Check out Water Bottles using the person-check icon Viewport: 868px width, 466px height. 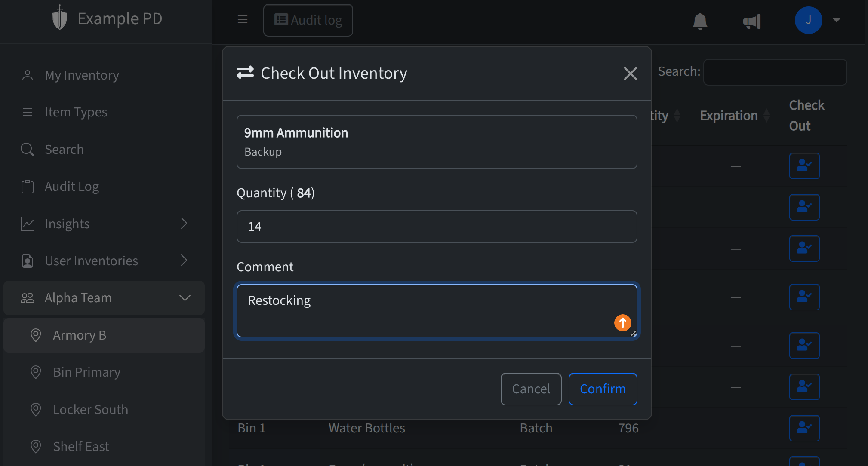tap(804, 428)
